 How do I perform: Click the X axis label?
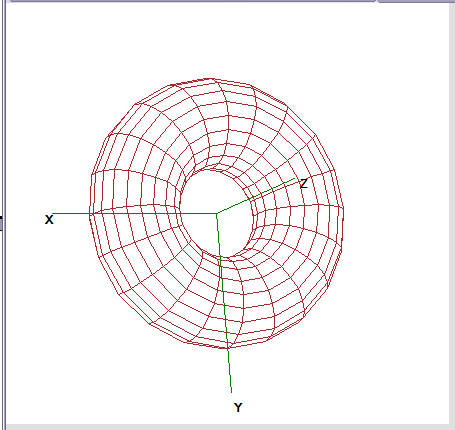tap(49, 220)
